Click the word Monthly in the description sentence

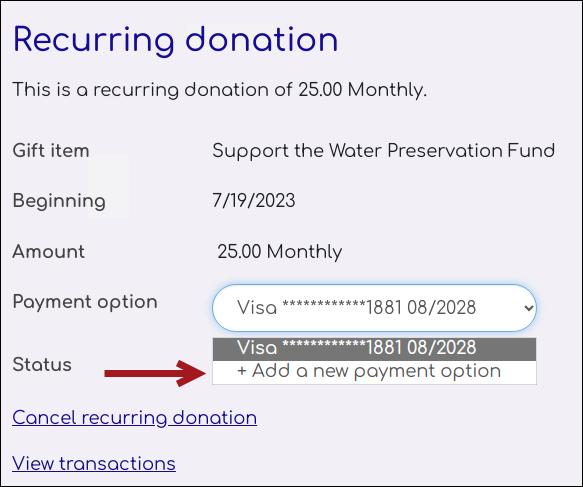coord(387,90)
